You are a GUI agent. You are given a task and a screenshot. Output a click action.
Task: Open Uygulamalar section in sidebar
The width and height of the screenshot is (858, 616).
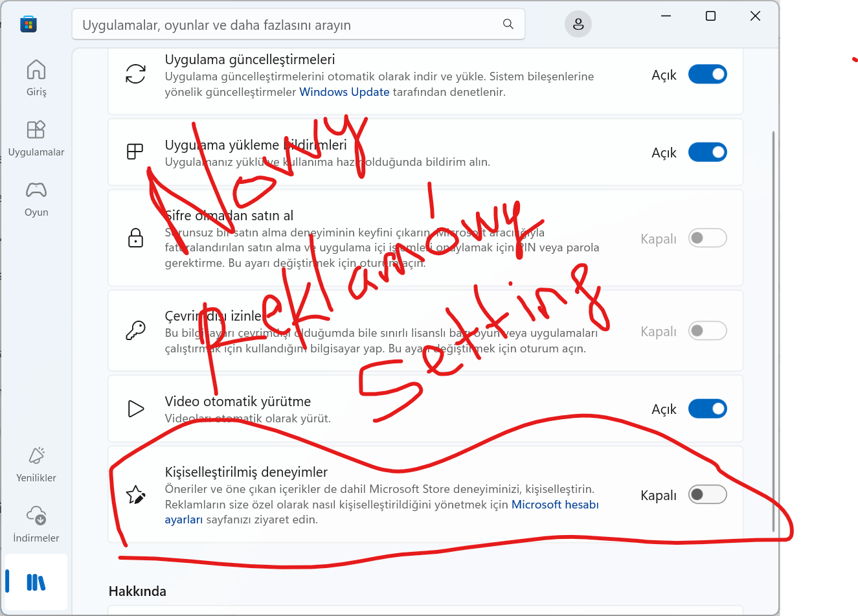click(x=36, y=138)
